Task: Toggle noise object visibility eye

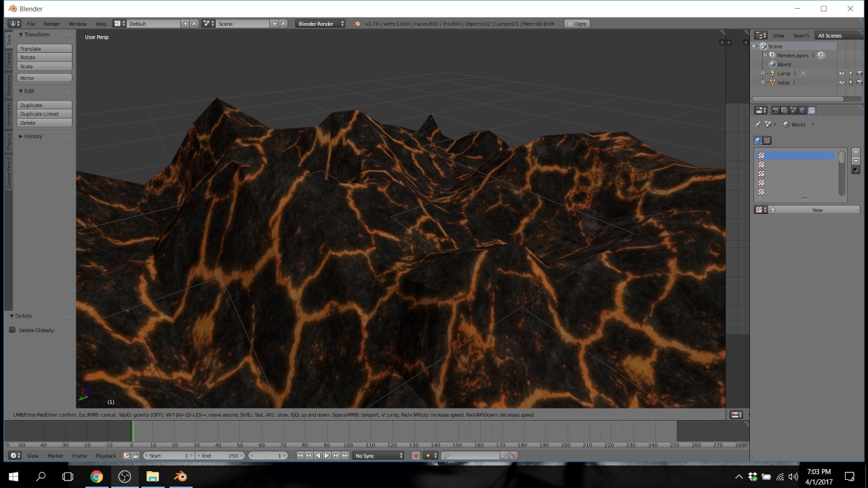Action: pyautogui.click(x=842, y=83)
